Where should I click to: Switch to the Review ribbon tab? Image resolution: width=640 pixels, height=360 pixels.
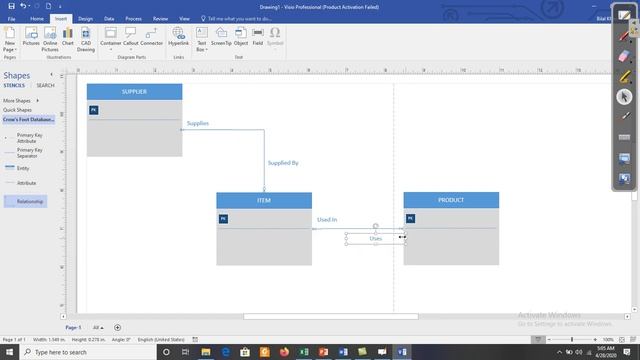coord(160,19)
